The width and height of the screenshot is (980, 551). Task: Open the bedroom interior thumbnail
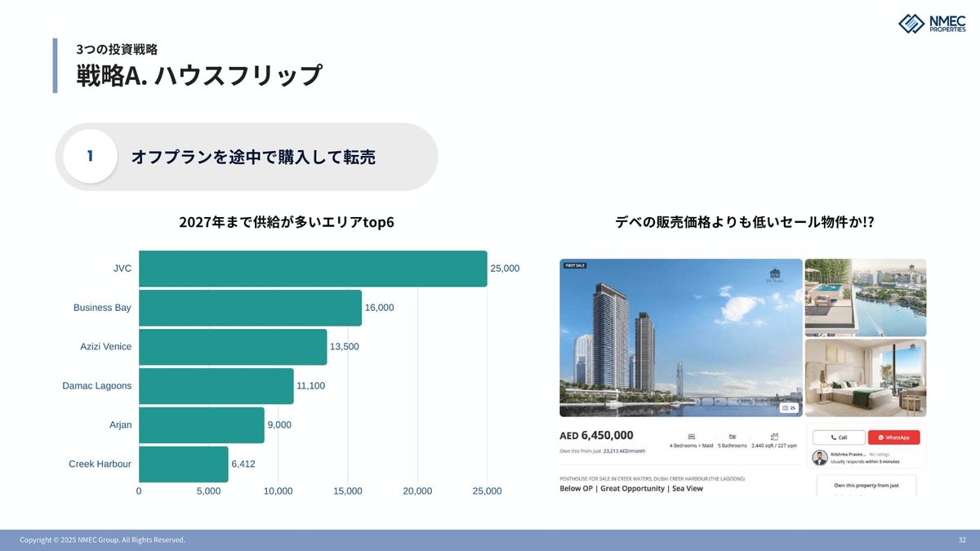click(865, 378)
